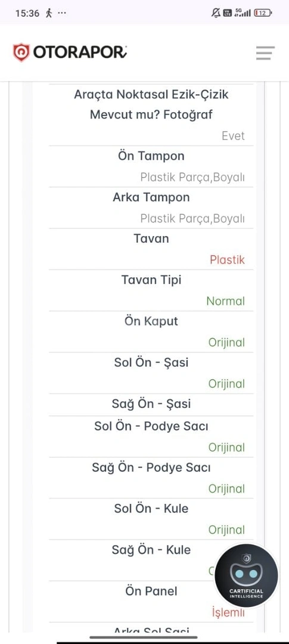Tap the walking activity icon in status bar

tap(49, 13)
